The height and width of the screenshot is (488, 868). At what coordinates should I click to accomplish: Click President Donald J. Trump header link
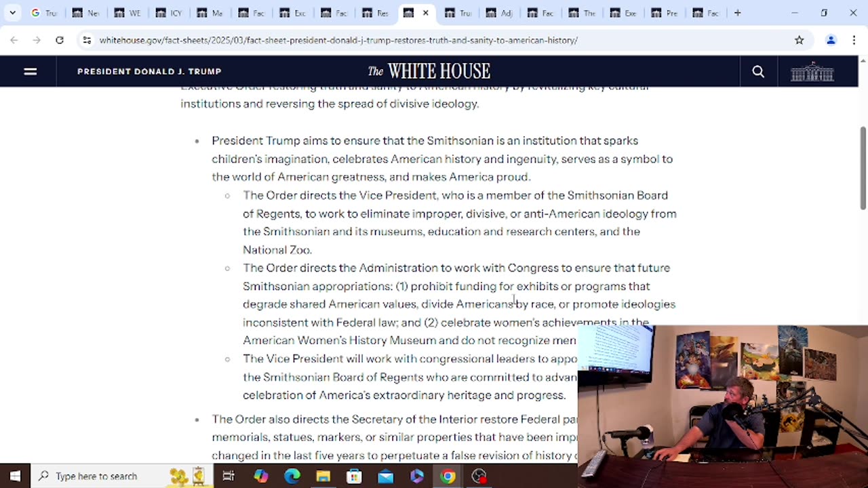coord(149,71)
